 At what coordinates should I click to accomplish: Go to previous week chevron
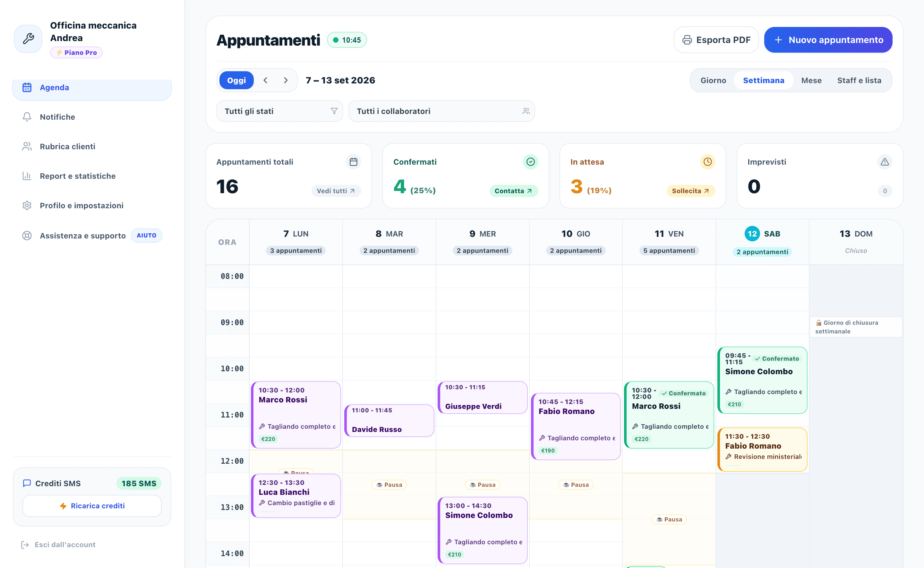(265, 81)
